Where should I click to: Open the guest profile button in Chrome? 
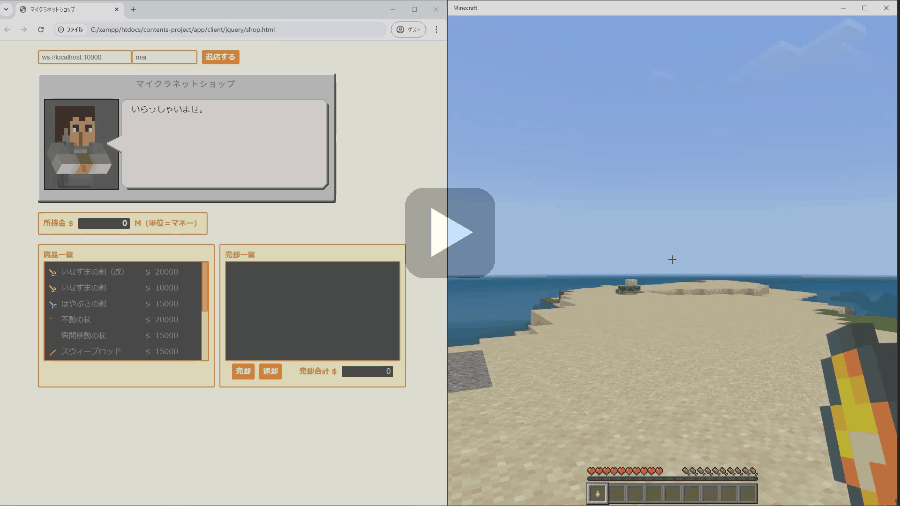408,29
